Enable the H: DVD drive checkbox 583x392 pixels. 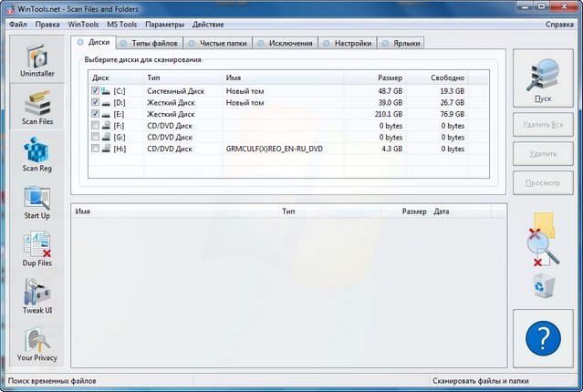[96, 148]
